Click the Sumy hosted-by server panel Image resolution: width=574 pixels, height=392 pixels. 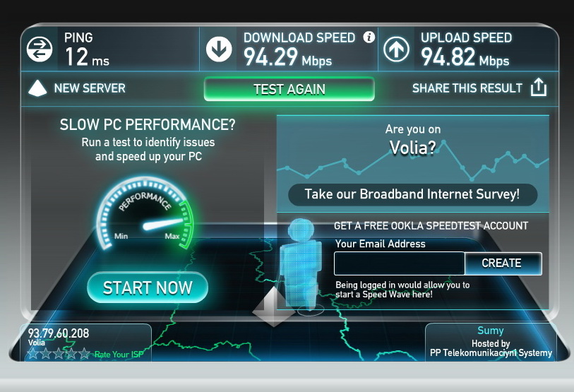(491, 342)
